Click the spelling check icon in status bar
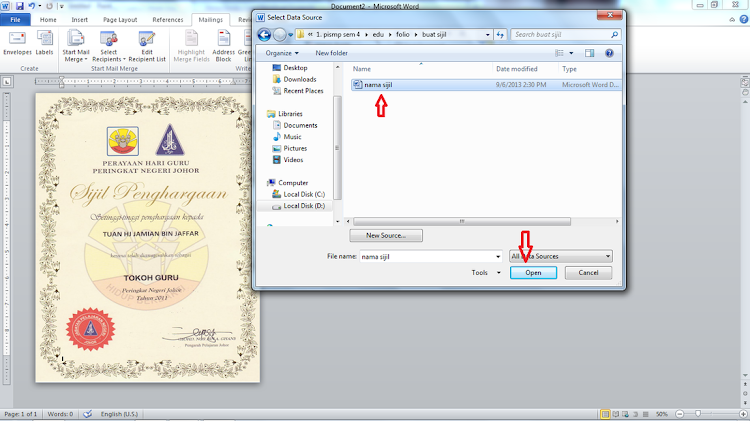Screen dimensions: 750x425 click(x=88, y=414)
